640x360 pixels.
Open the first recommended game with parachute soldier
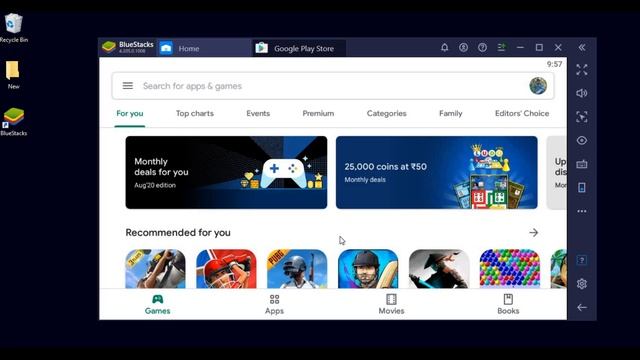[x=155, y=269]
